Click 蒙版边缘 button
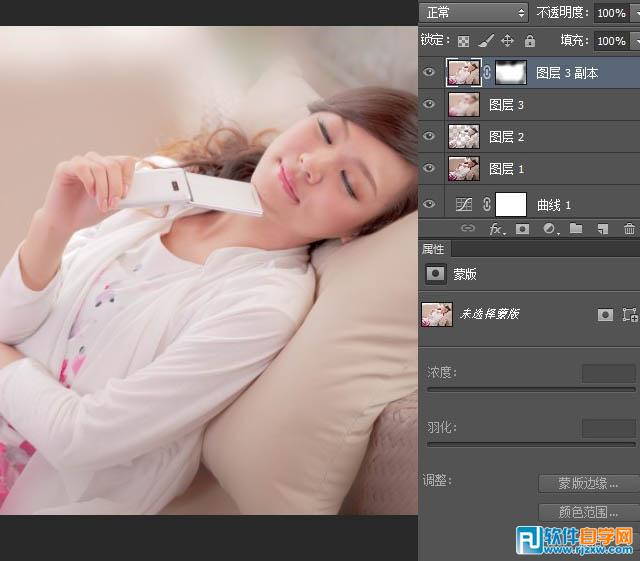Image resolution: width=640 pixels, height=561 pixels. tap(587, 483)
